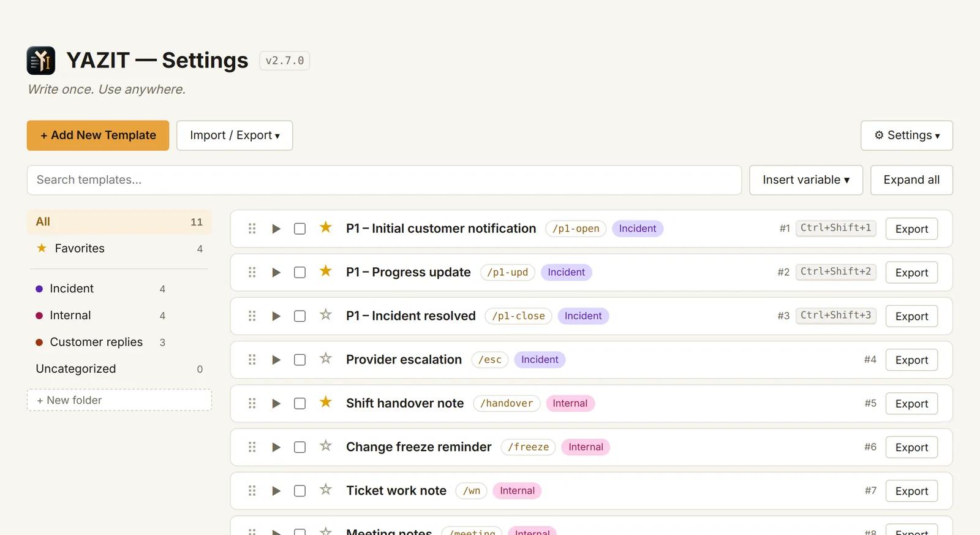Expand the Provider escalation template
This screenshot has height=535, width=980.
[276, 360]
